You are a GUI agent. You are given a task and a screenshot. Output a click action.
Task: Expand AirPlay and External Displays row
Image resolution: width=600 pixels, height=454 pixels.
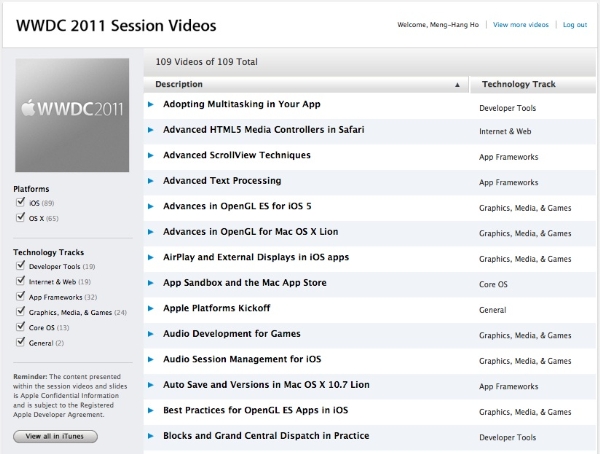pos(151,257)
